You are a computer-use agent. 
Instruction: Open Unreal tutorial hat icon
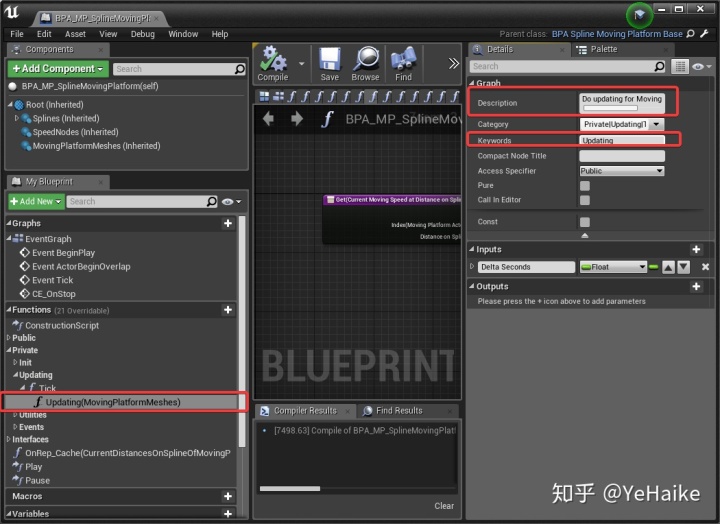pos(639,15)
